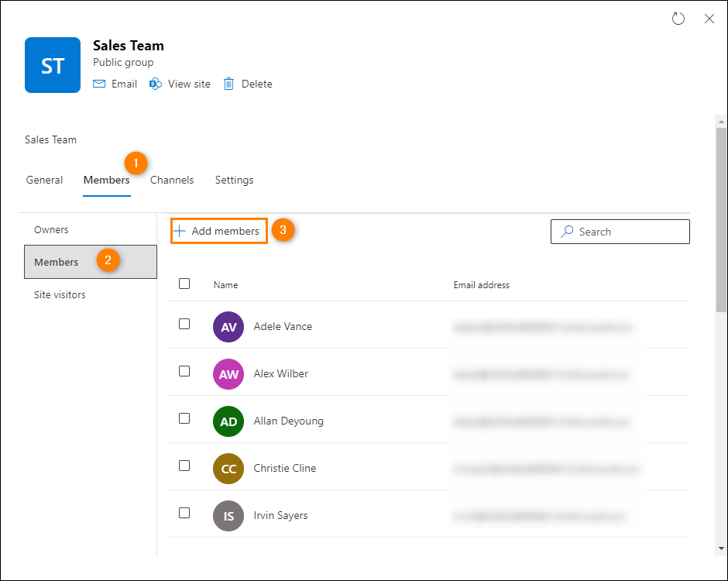Click the Email envelope icon

tap(99, 84)
